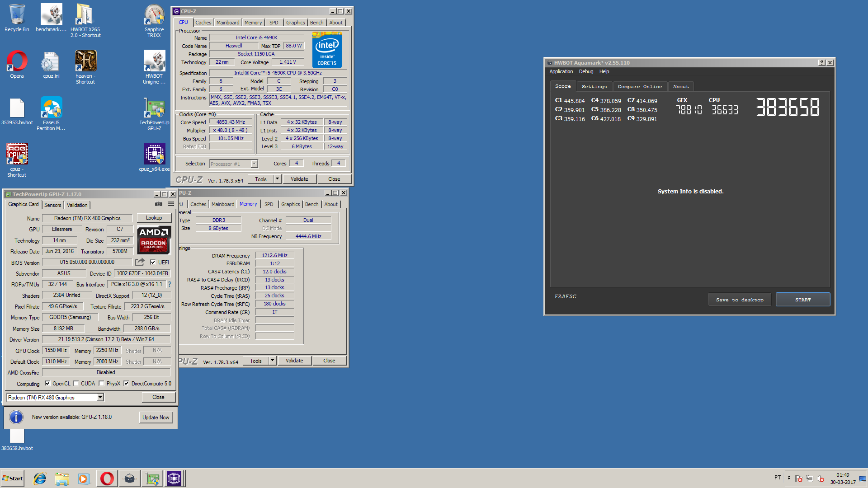
Task: Switch to the Validation tab in GPU-Z
Action: [77, 205]
